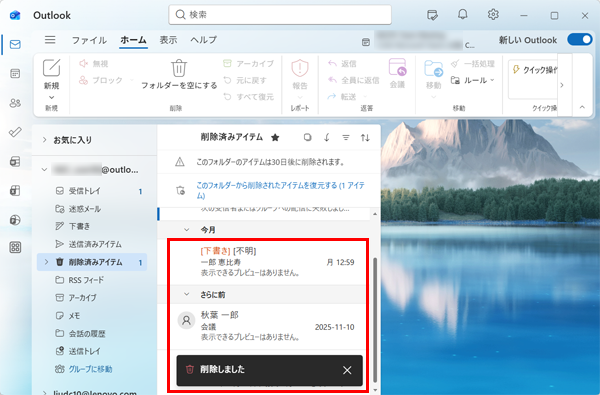
Task: Open the filter icon in list header
Action: (346, 137)
